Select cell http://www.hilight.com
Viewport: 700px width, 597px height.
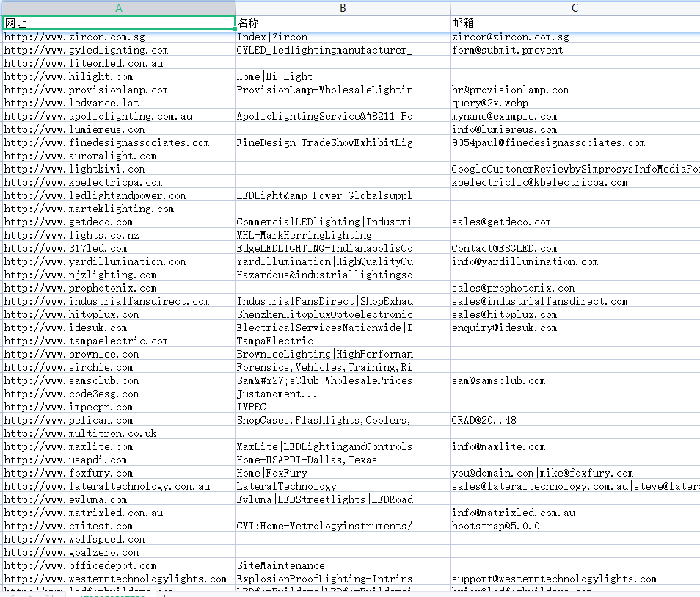(119, 76)
